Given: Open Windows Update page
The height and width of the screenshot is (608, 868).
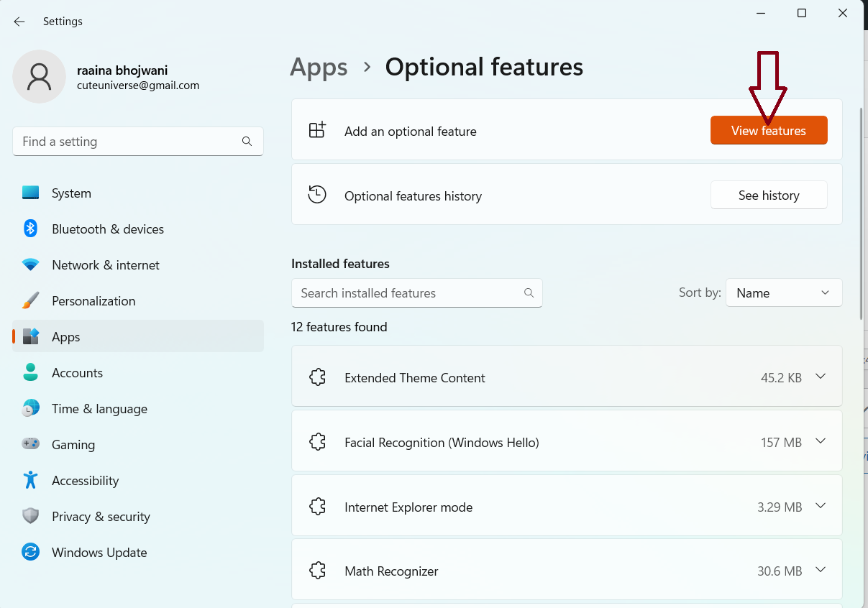Looking at the screenshot, I should pos(99,553).
